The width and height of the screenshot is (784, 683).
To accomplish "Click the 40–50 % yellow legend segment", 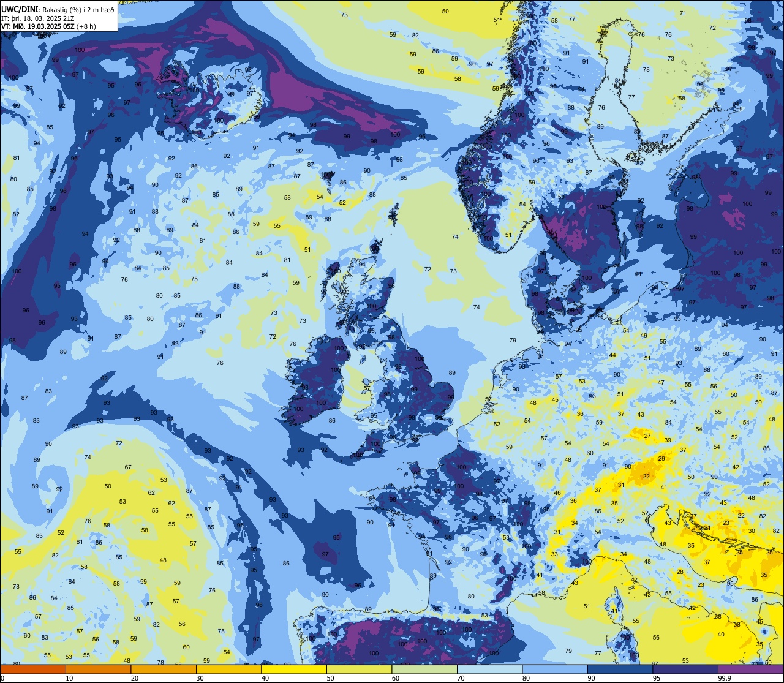I will [294, 669].
